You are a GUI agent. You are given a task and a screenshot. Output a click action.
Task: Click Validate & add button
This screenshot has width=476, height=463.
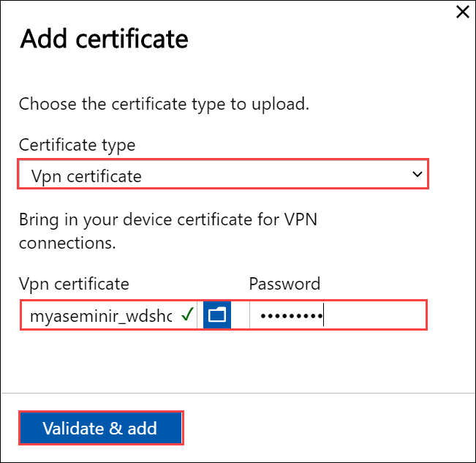coord(100,428)
